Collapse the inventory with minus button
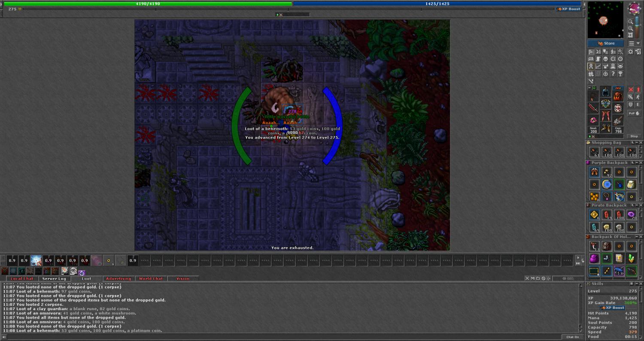Image resolution: width=644 pixels, height=341 pixels. click(589, 88)
